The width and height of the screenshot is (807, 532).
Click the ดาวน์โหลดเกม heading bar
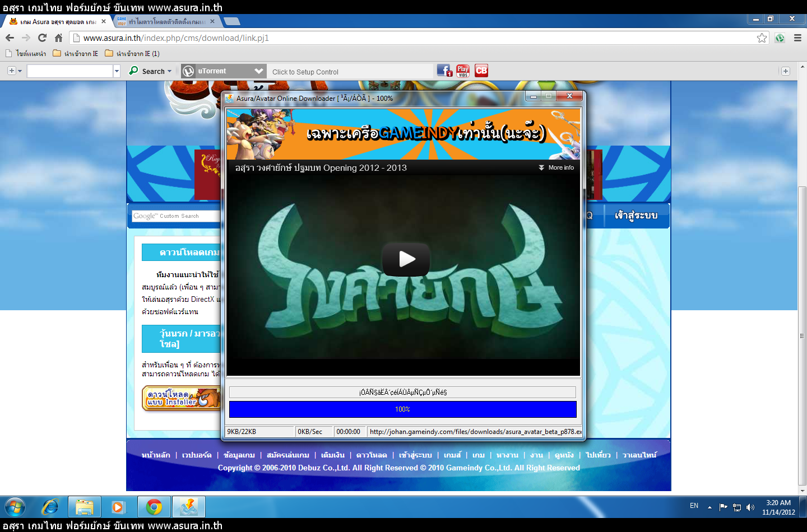point(182,252)
